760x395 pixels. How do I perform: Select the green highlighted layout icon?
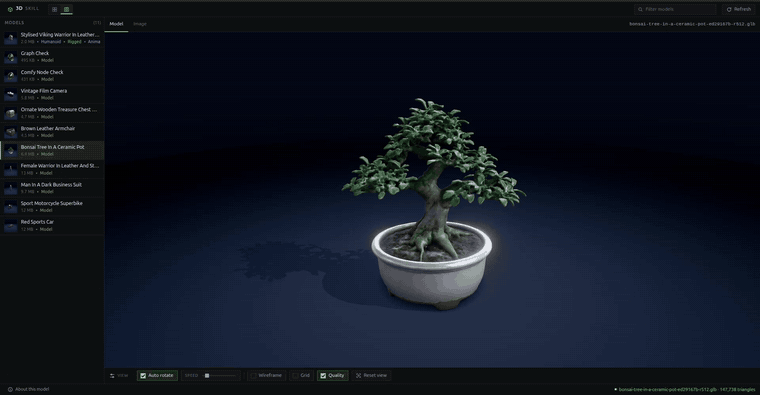(66, 9)
